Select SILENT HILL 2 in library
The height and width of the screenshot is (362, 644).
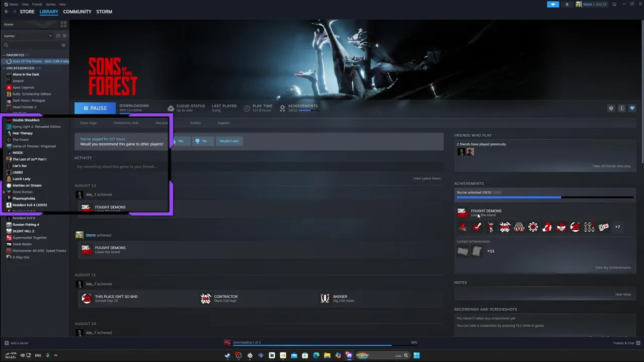point(23,231)
